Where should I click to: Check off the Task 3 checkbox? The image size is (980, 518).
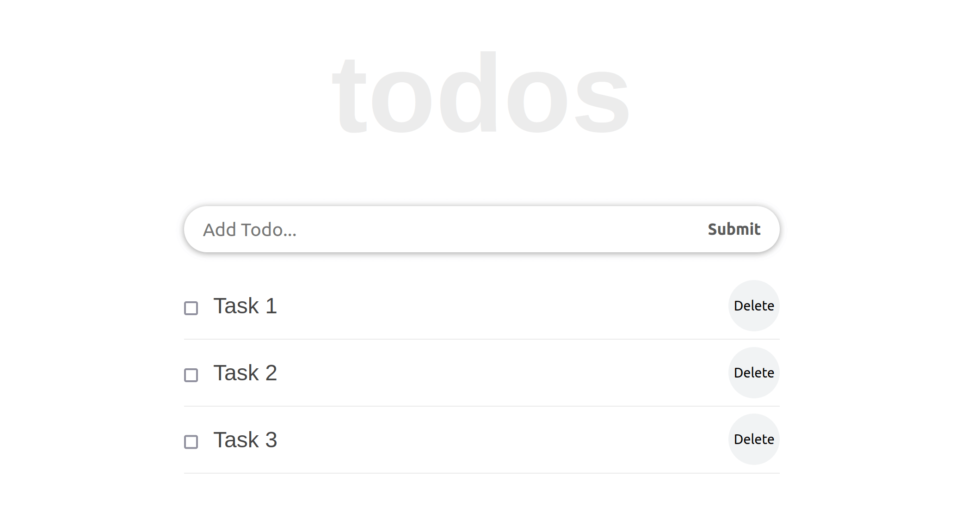191,442
